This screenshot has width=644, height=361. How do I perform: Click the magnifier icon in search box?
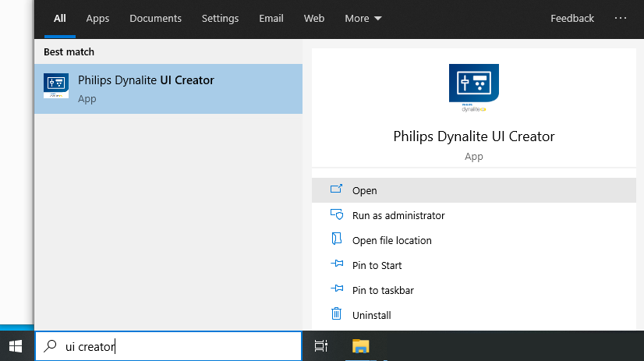click(51, 346)
